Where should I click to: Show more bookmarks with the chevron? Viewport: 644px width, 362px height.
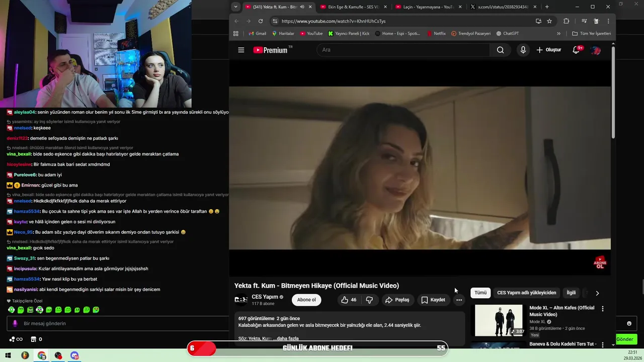click(x=558, y=34)
